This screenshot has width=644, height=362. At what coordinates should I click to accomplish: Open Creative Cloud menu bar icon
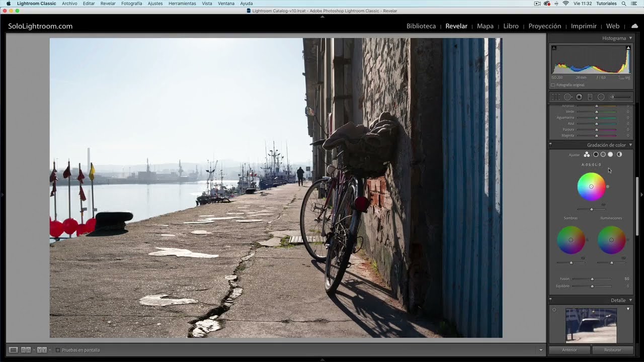tap(547, 4)
